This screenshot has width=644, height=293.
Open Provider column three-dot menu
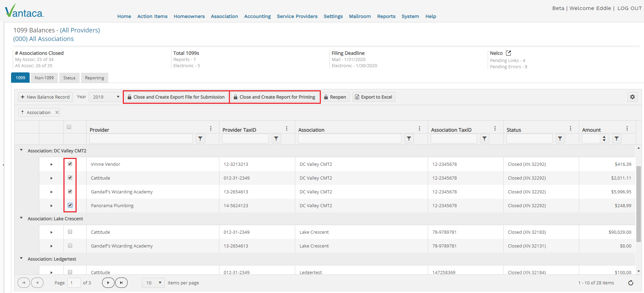pos(211,129)
